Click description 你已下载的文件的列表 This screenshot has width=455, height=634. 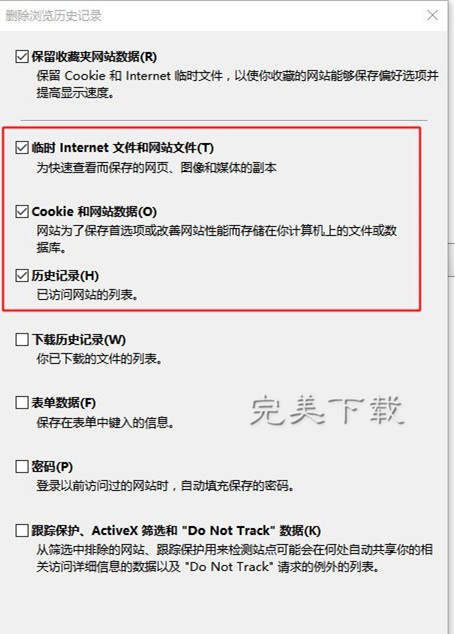coord(99,359)
